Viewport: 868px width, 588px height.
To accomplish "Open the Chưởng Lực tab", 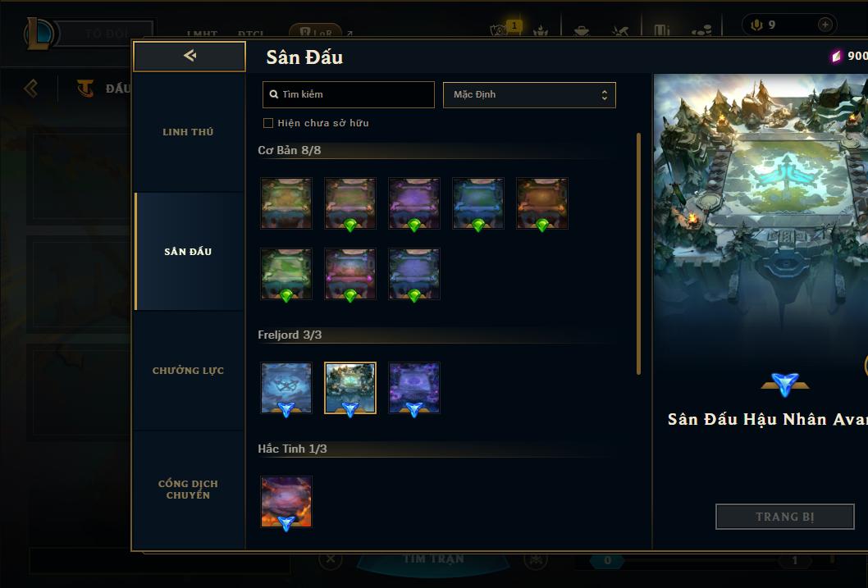I will coord(189,371).
